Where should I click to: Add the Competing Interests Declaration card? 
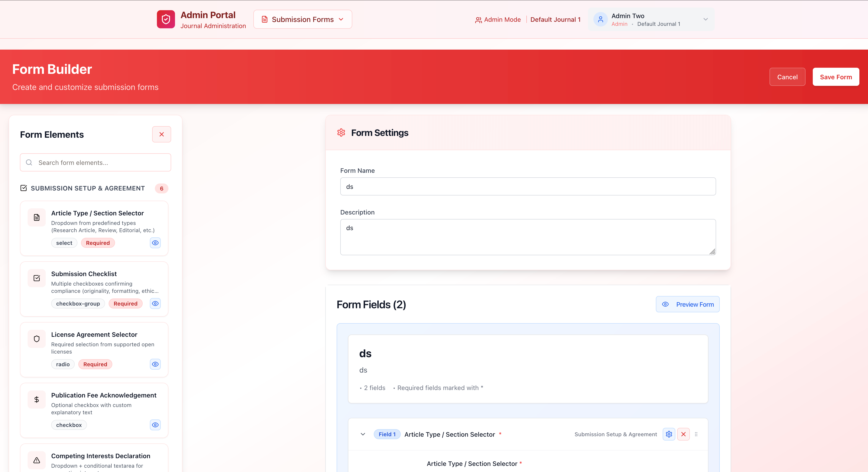(94, 458)
